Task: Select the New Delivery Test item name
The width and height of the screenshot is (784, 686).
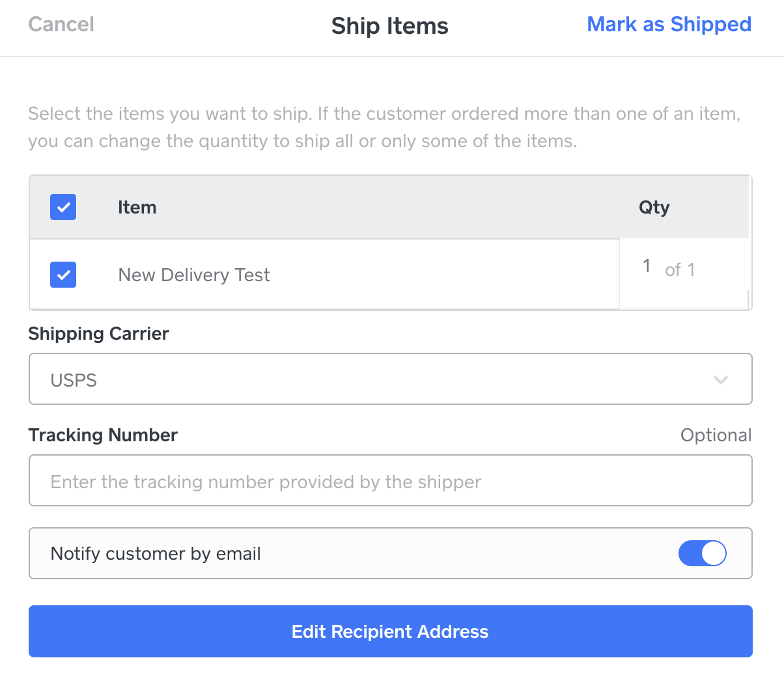Action: (x=193, y=275)
